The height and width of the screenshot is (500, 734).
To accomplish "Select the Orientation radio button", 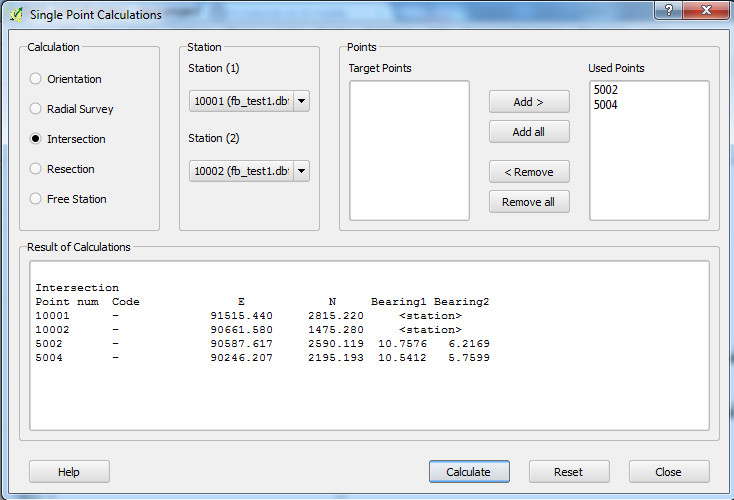I will (x=37, y=79).
